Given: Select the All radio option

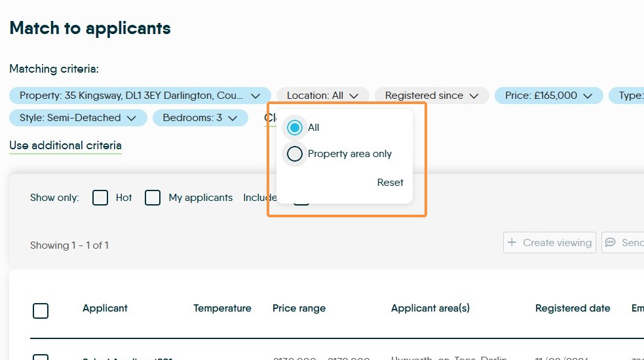Looking at the screenshot, I should coord(294,128).
